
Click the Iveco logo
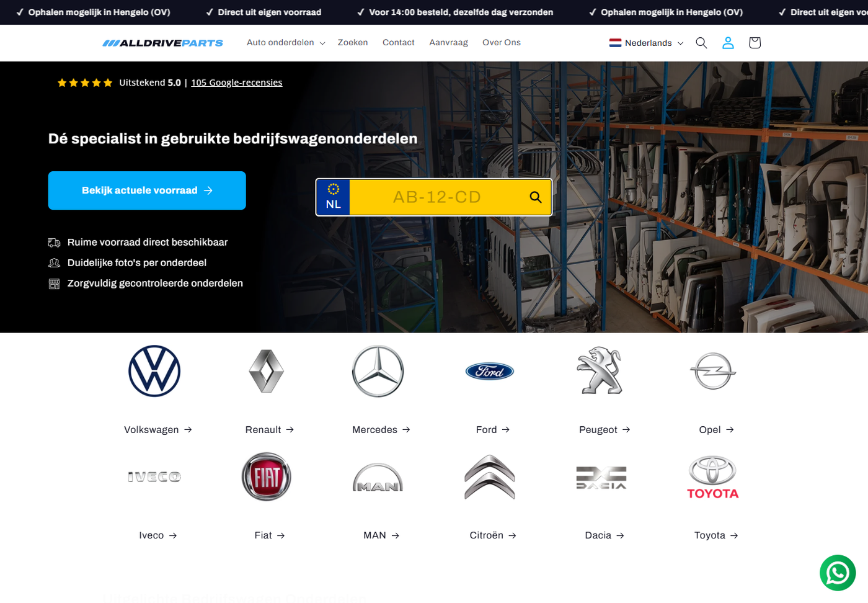click(x=154, y=476)
